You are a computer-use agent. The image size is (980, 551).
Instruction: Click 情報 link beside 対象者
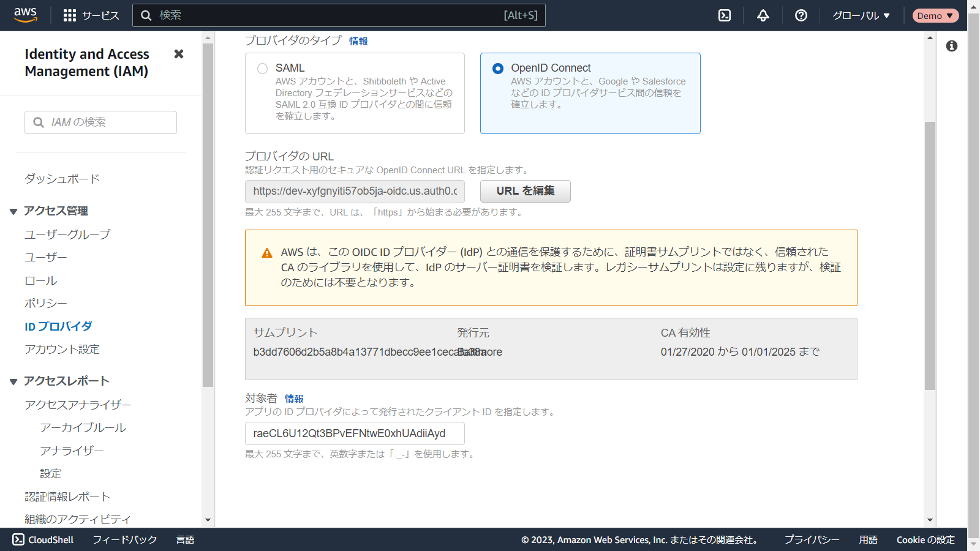[294, 399]
